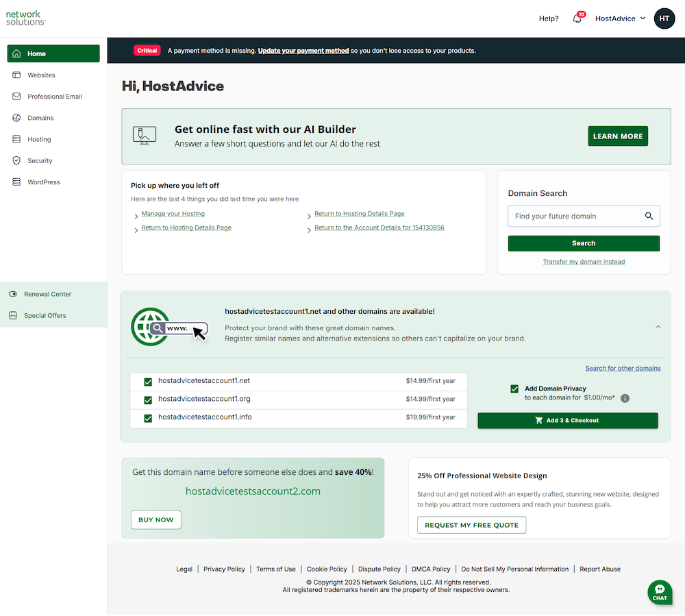
Task: Click Update your payment method link
Action: pos(303,51)
